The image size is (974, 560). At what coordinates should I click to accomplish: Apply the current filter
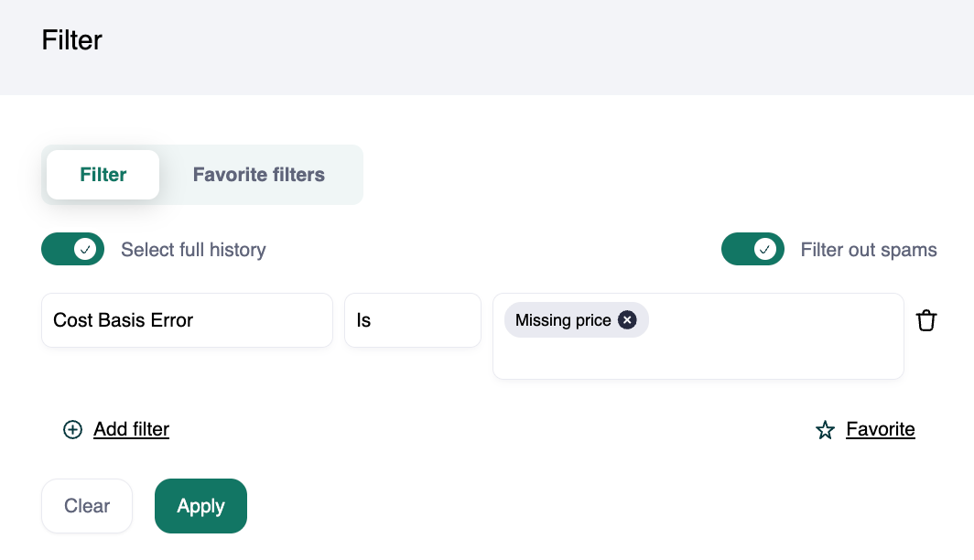[200, 506]
